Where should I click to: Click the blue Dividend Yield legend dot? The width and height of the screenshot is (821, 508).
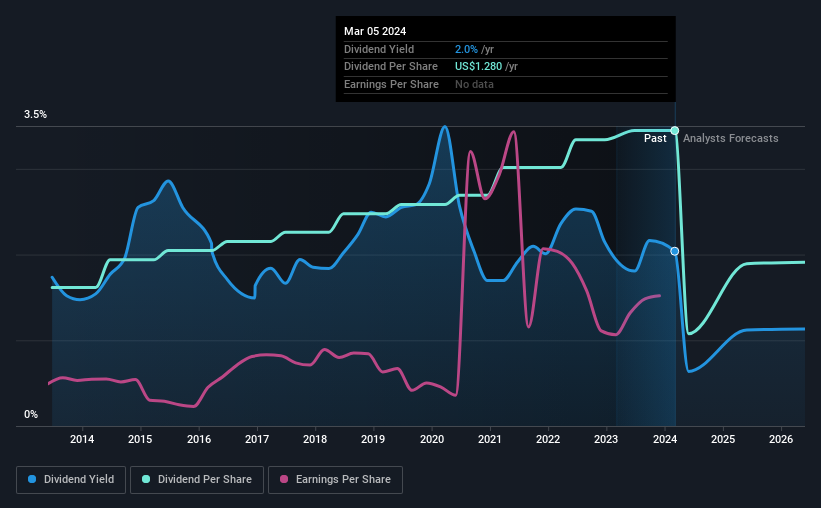pos(32,479)
